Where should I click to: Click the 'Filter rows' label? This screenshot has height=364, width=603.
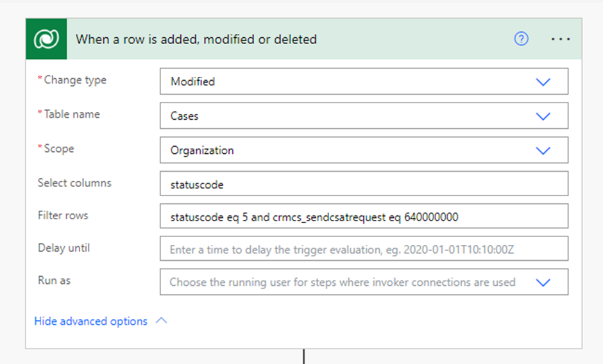pyautogui.click(x=63, y=215)
